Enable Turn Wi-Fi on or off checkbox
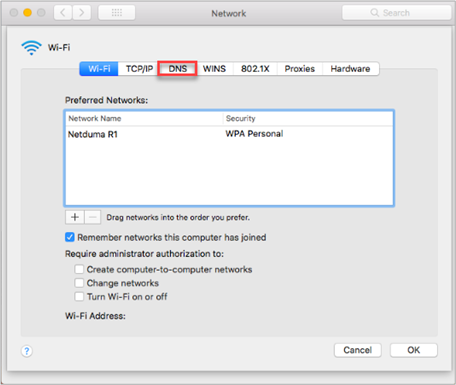The height and width of the screenshot is (385, 456). pyautogui.click(x=79, y=297)
